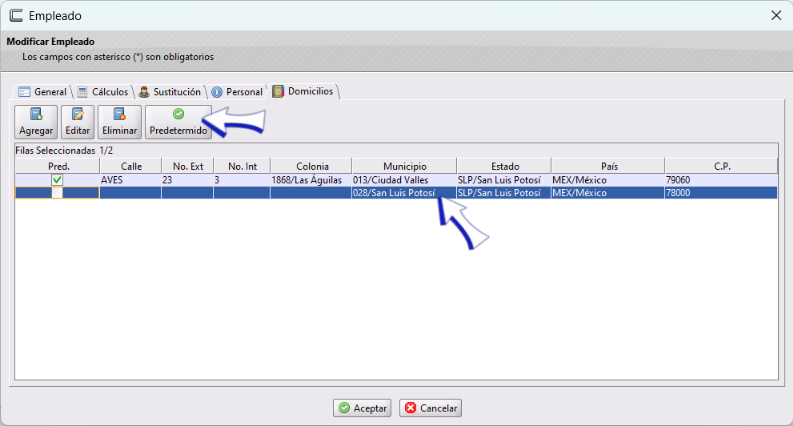Sort by the Colonia column header
This screenshot has width=793, height=426.
pyautogui.click(x=311, y=166)
